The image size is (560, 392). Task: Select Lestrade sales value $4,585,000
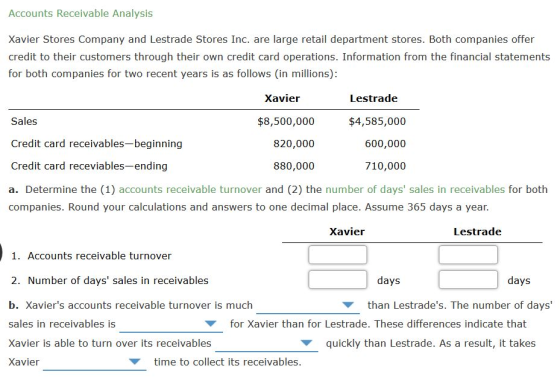point(378,121)
